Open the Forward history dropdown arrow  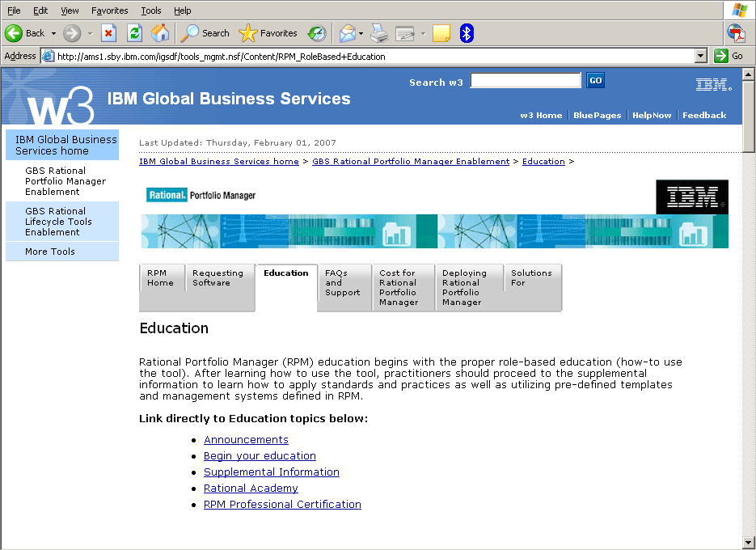coord(91,33)
